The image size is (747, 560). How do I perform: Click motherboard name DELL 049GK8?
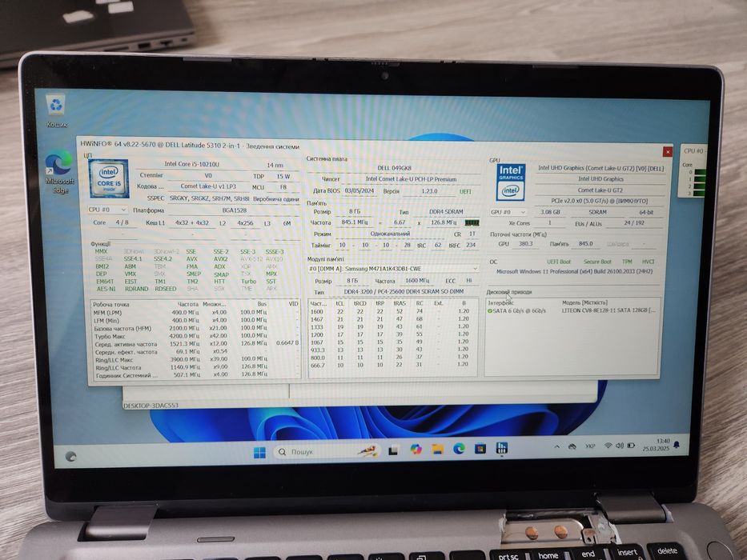point(393,168)
